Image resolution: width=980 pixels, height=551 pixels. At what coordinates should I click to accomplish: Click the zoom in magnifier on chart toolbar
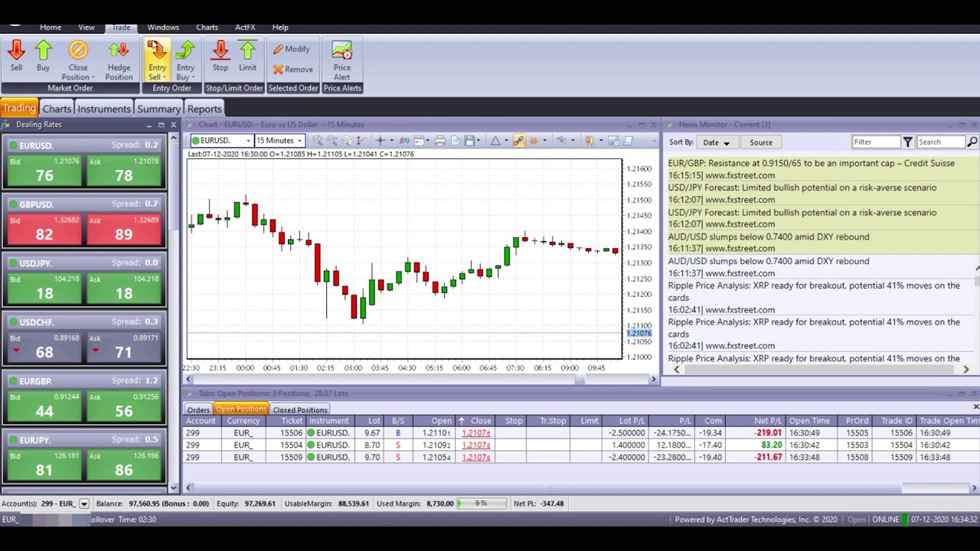tap(317, 141)
